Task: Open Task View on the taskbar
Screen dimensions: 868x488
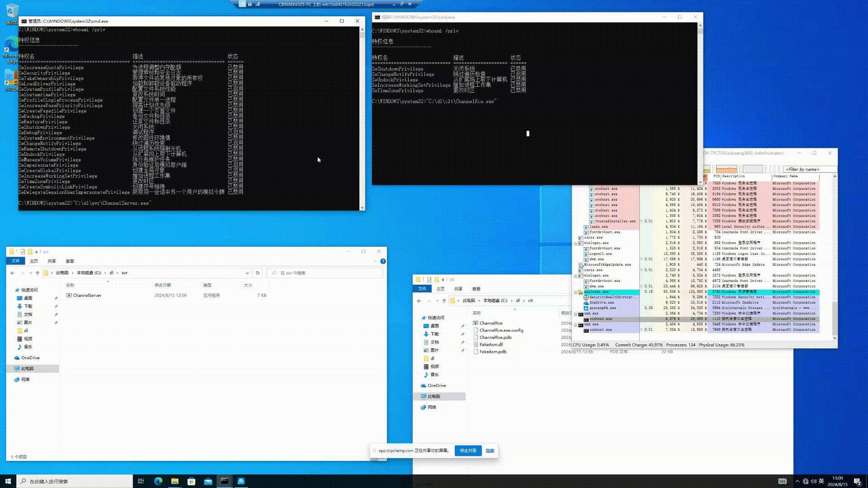Action: pyautogui.click(x=141, y=481)
